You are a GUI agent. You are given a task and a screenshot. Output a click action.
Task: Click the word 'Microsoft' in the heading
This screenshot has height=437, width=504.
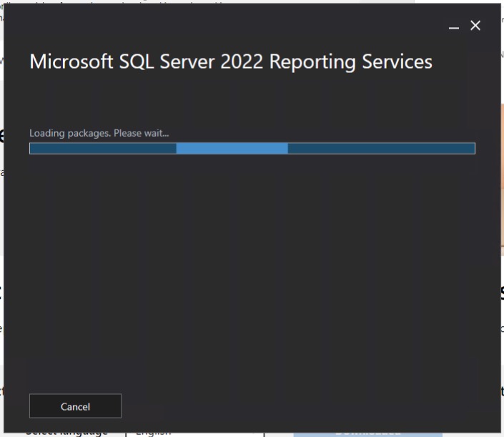coord(70,62)
